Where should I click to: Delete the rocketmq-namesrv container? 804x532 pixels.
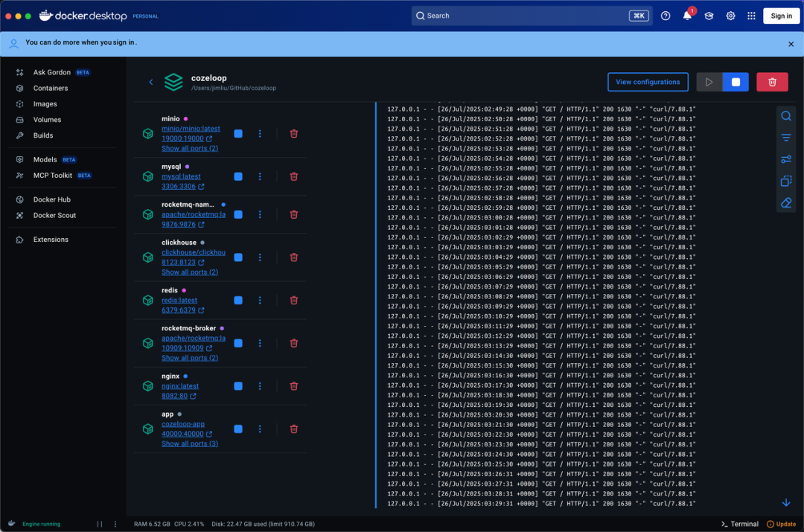(294, 215)
